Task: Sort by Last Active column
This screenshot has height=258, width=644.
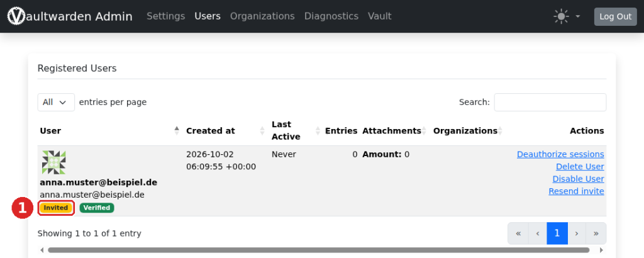Action: tap(295, 131)
